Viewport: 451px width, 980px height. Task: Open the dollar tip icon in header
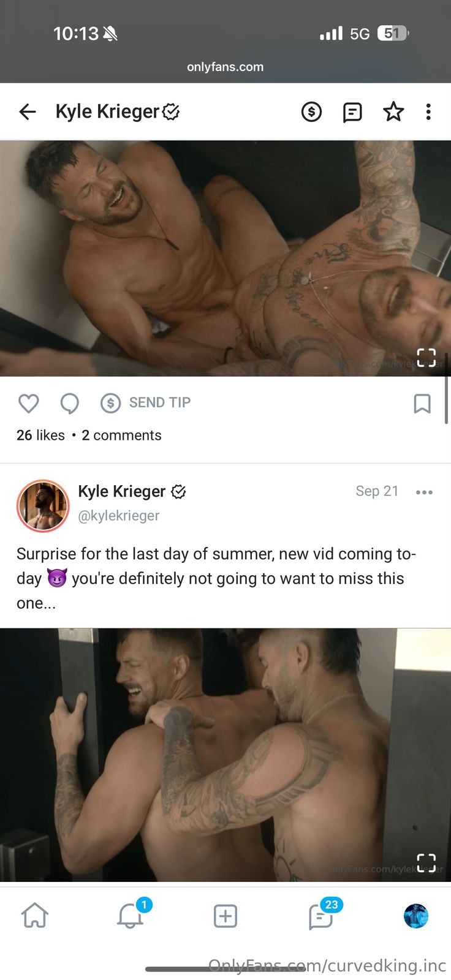pyautogui.click(x=311, y=111)
